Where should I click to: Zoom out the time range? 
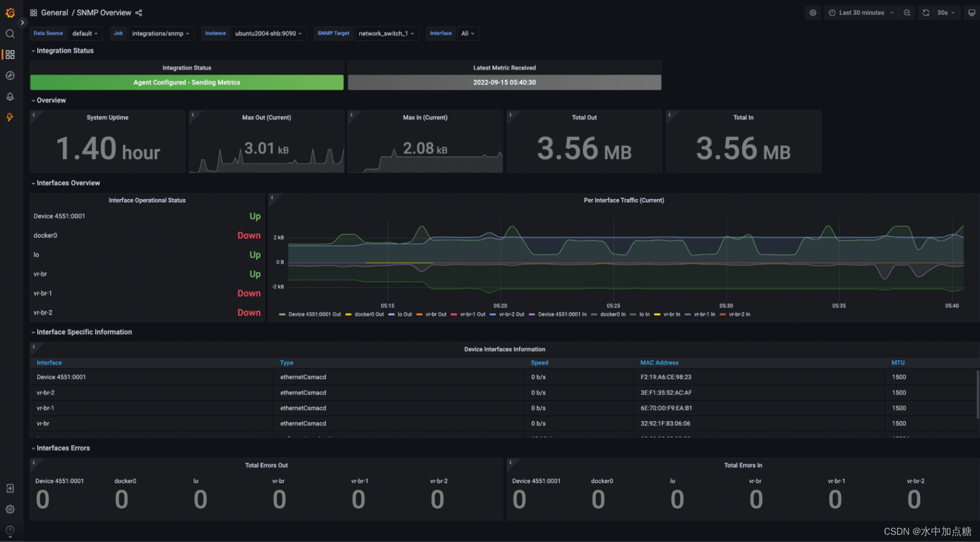click(907, 13)
